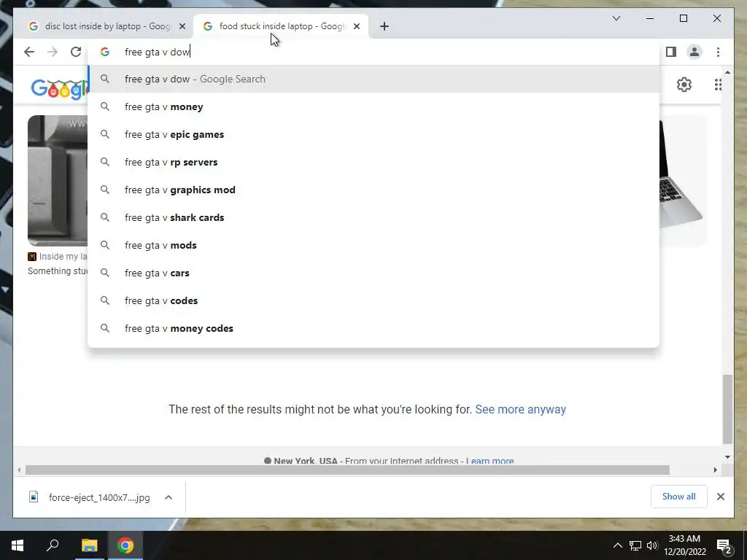747x560 pixels.
Task: Click search icon beside 'free gta v money'
Action: (x=105, y=106)
